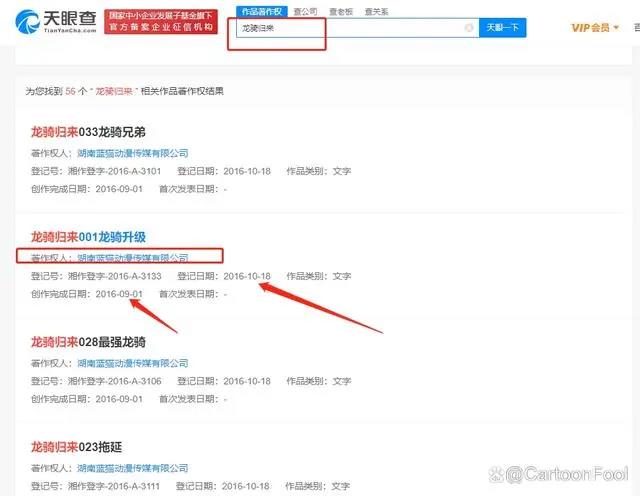Viewport: 640px width, 496px height.
Task: Click the red official credit agency banner
Action: [x=161, y=22]
